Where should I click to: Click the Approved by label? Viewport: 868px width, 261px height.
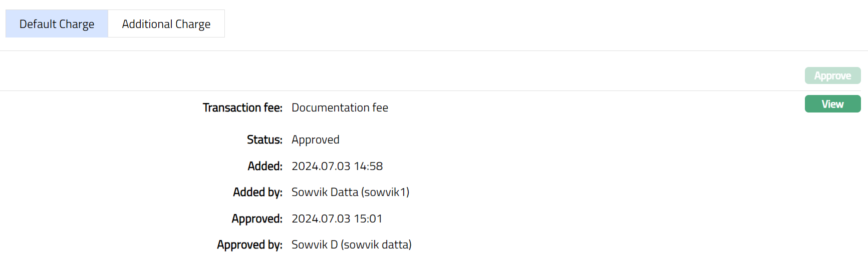click(x=249, y=244)
